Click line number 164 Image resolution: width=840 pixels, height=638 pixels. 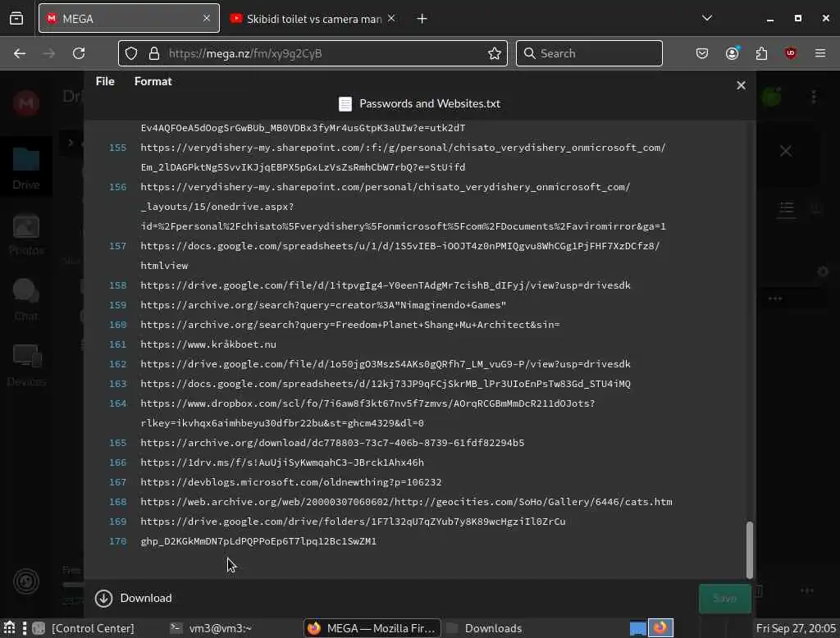(x=118, y=403)
